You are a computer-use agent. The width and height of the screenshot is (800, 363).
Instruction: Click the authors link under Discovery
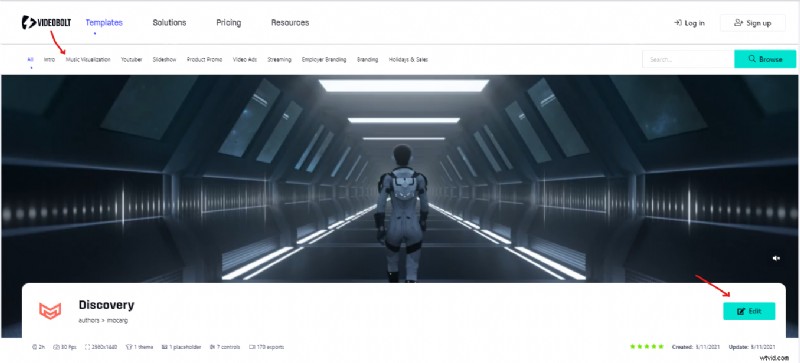pyautogui.click(x=88, y=321)
